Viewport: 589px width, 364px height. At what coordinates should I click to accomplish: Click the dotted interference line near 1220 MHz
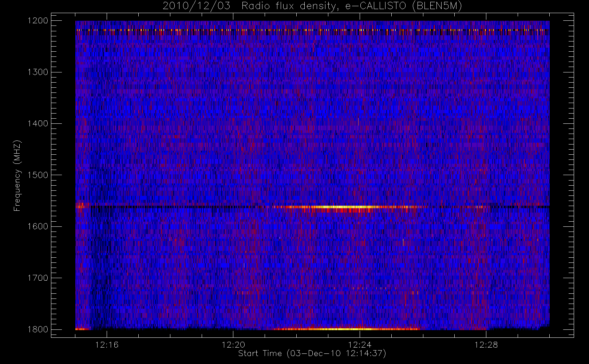click(312, 30)
